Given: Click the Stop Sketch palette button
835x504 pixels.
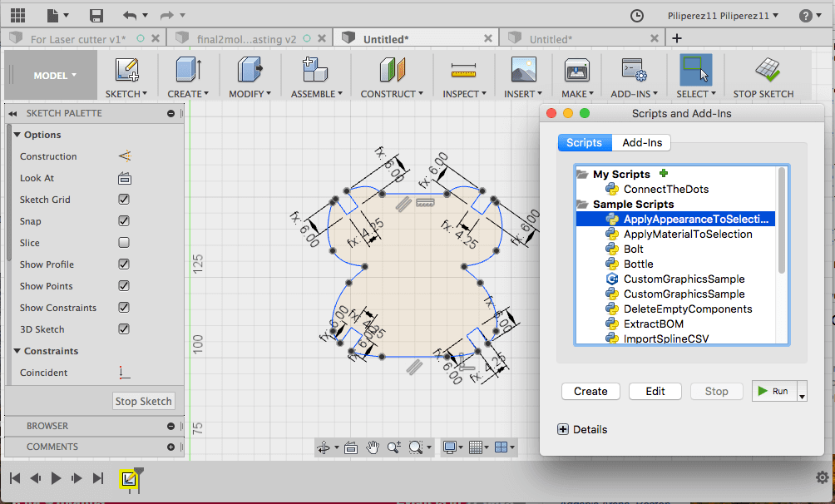Looking at the screenshot, I should (143, 401).
